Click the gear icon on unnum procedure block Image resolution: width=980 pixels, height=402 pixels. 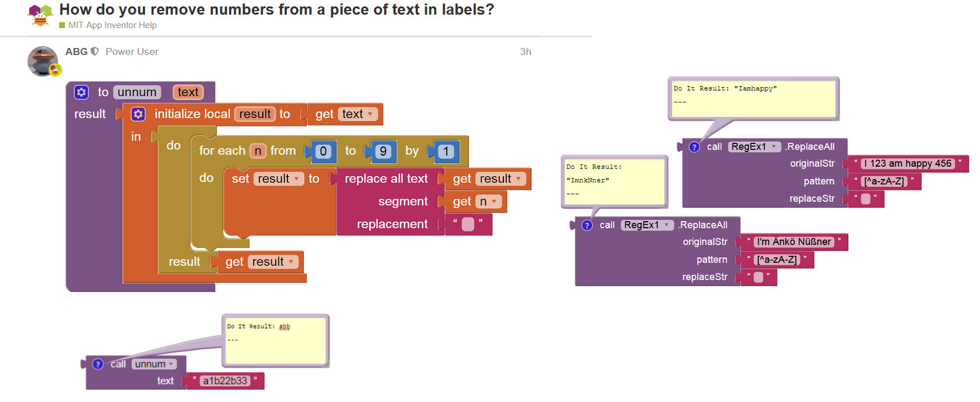tap(81, 92)
